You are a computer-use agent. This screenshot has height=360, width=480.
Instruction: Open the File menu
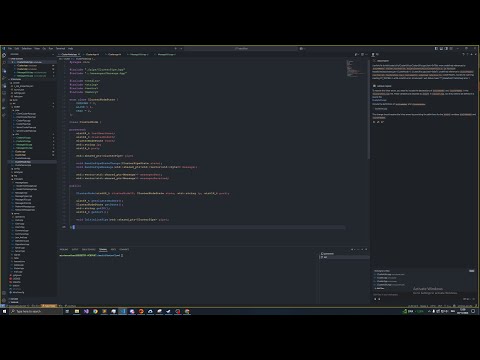click(x=10, y=49)
